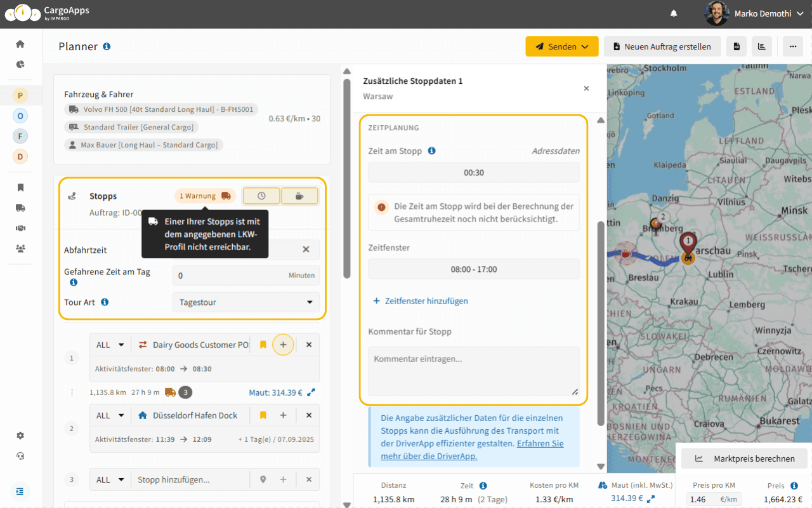Expand the Maut toll details arrows icon
This screenshot has height=508, width=812.
point(311,392)
